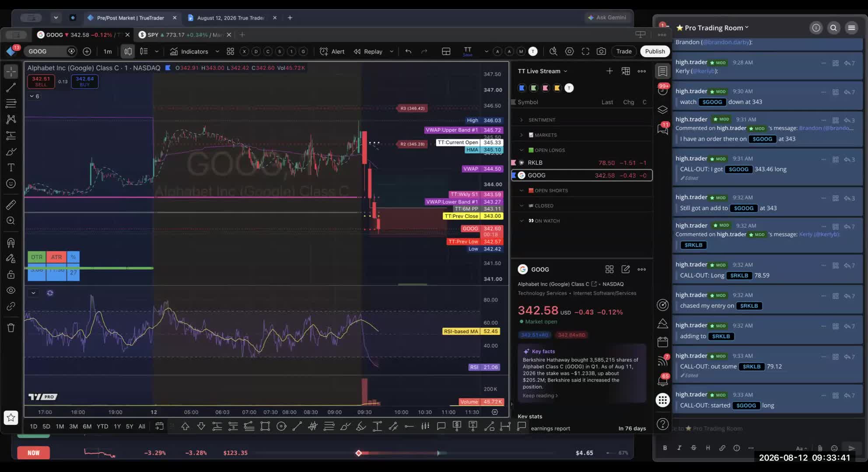Image resolution: width=868 pixels, height=472 pixels.
Task: Select the zoom-in magnifier tool
Action: [11, 221]
